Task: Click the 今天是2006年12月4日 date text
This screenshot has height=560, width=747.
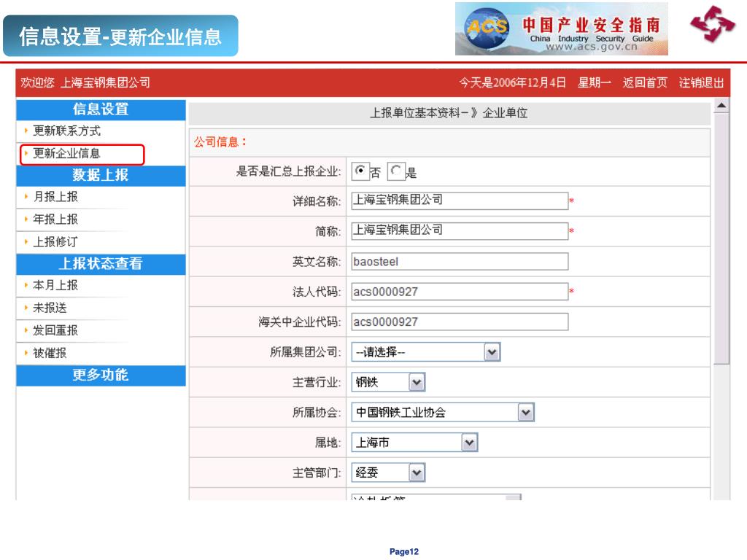Action: point(513,82)
